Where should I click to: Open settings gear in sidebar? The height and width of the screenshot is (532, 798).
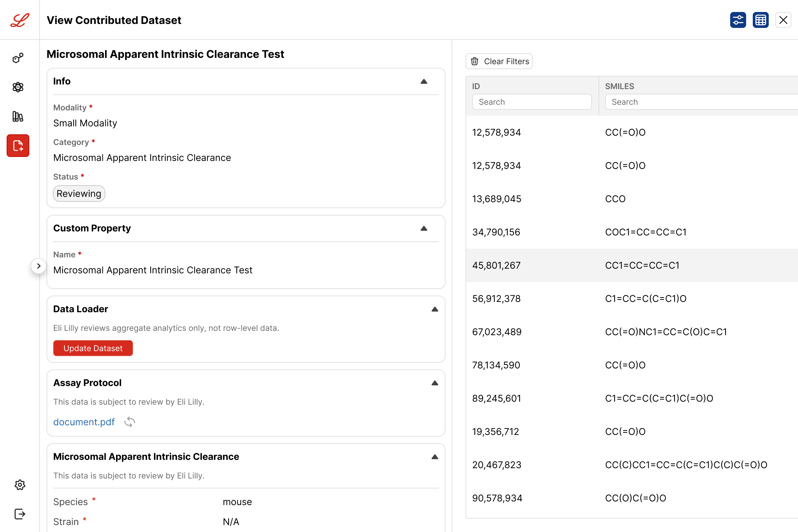20,485
